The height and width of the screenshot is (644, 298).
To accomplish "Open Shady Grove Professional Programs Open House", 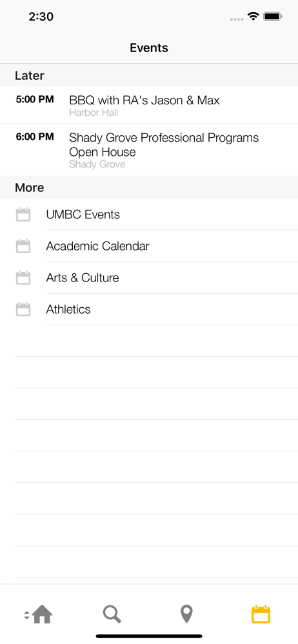I will [149, 149].
